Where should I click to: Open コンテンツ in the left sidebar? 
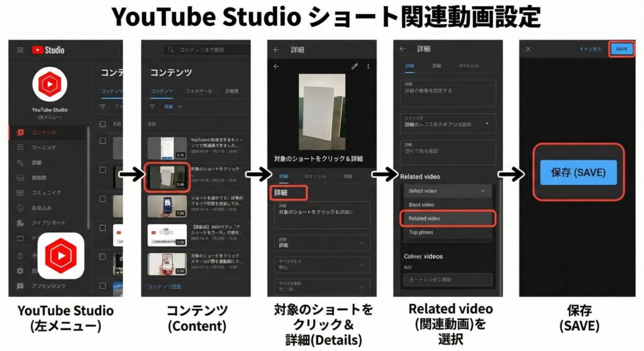tap(44, 133)
